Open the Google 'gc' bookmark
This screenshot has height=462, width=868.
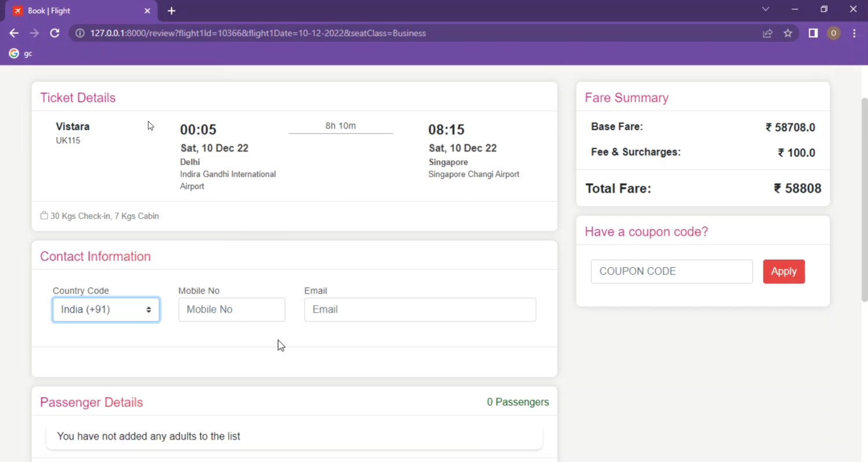click(21, 53)
